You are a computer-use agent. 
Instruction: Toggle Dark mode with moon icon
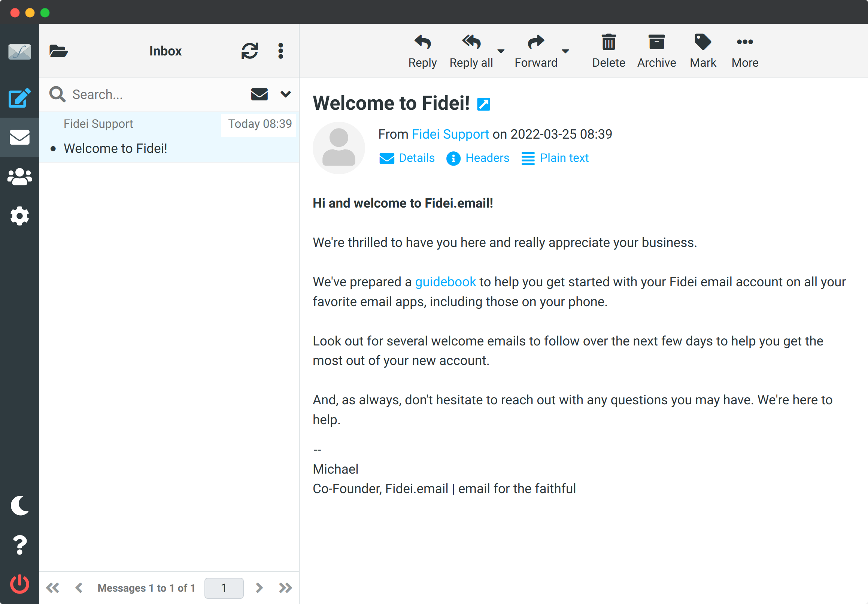19,505
